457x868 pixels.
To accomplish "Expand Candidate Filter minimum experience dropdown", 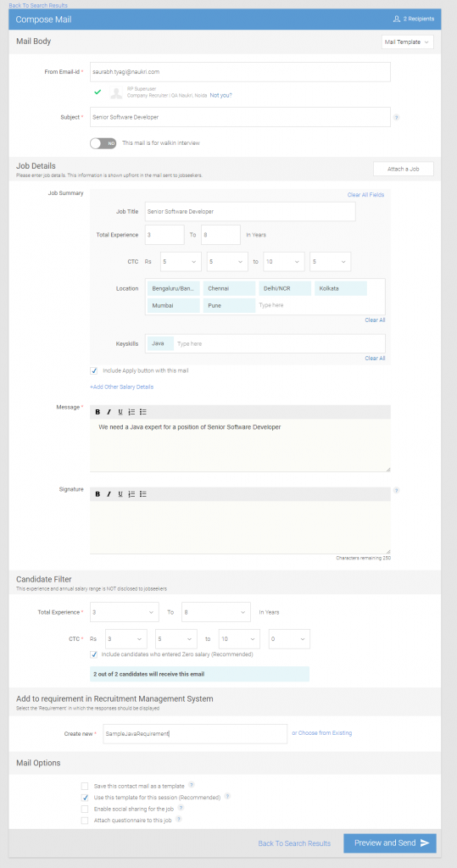I will click(x=124, y=612).
